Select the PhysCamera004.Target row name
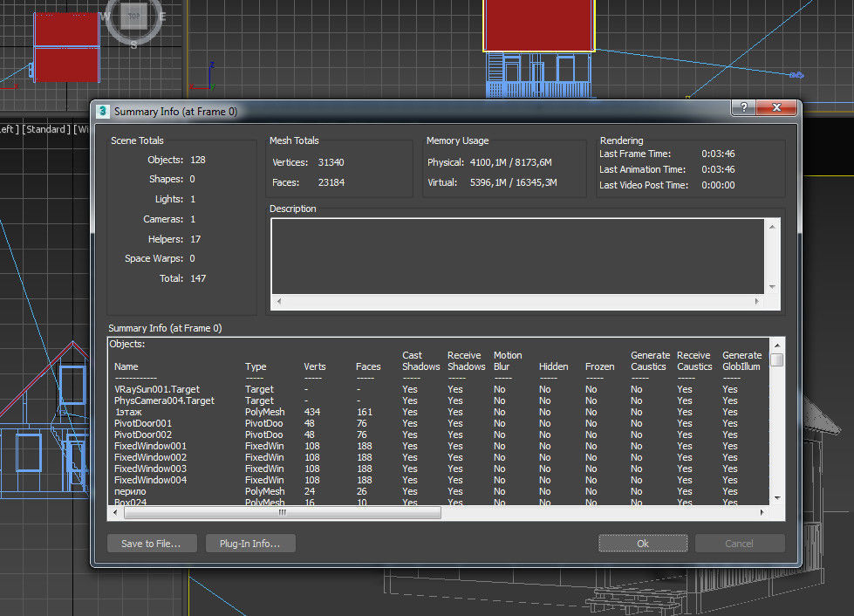The image size is (854, 616). coord(165,400)
